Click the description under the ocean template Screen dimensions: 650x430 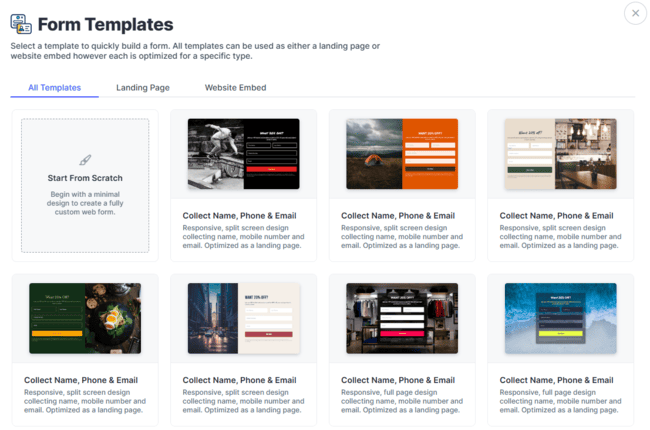[x=560, y=401]
